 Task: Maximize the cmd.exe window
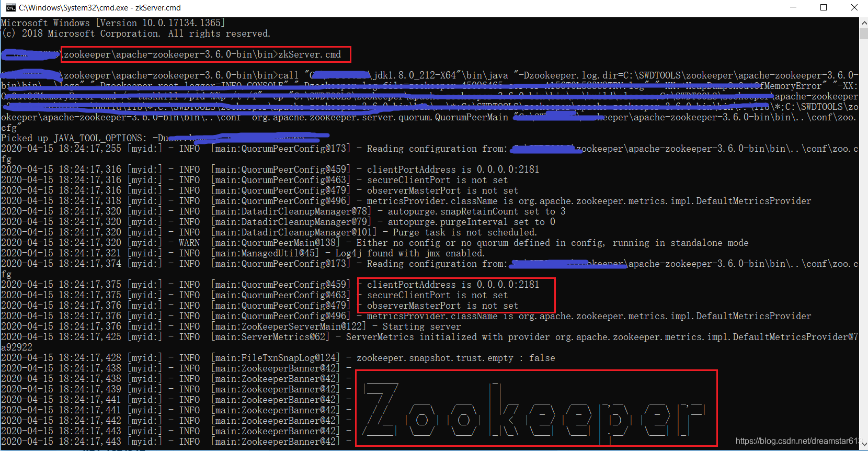(x=824, y=7)
